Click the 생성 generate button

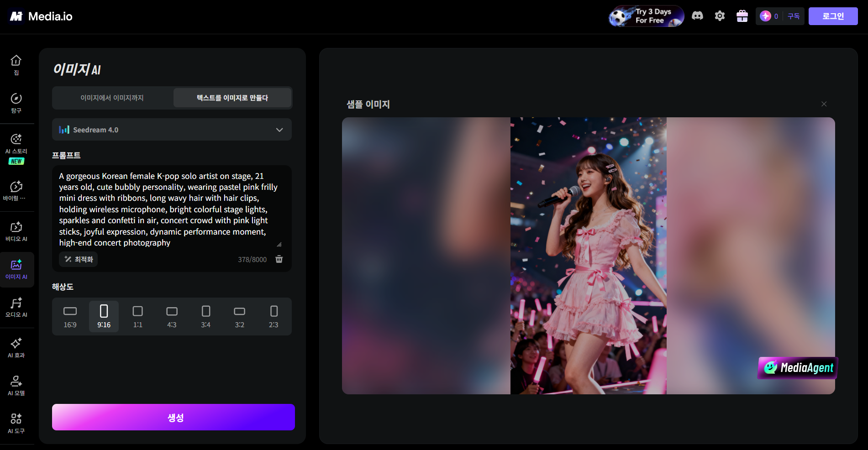(174, 417)
